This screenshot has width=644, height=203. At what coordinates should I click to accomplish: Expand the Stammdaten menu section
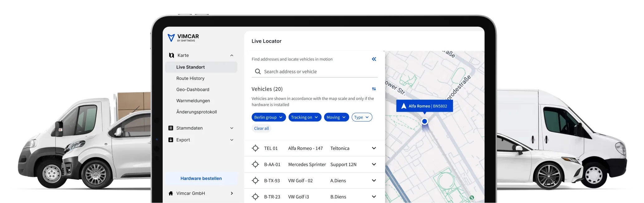click(232, 128)
